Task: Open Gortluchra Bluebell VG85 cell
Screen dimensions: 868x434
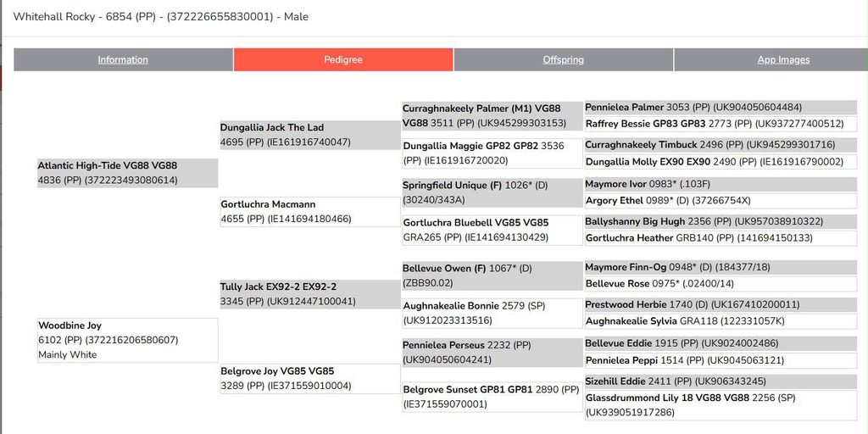Action: 492,230
